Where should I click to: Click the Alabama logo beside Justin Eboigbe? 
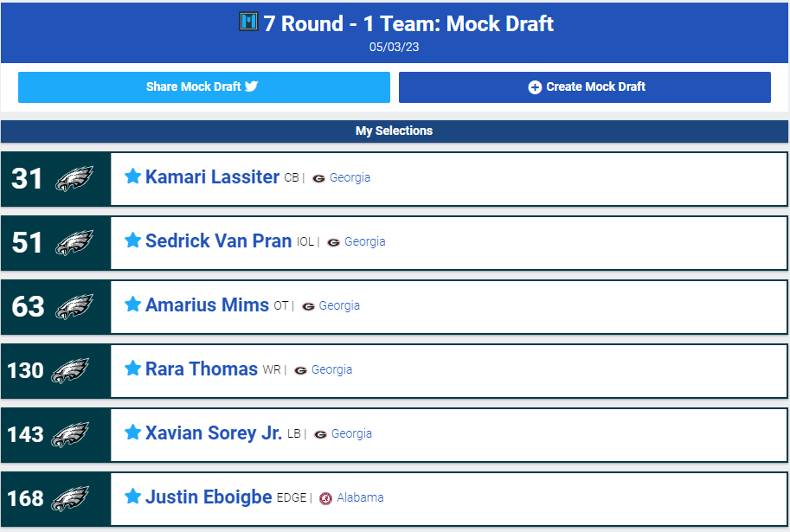click(x=325, y=498)
